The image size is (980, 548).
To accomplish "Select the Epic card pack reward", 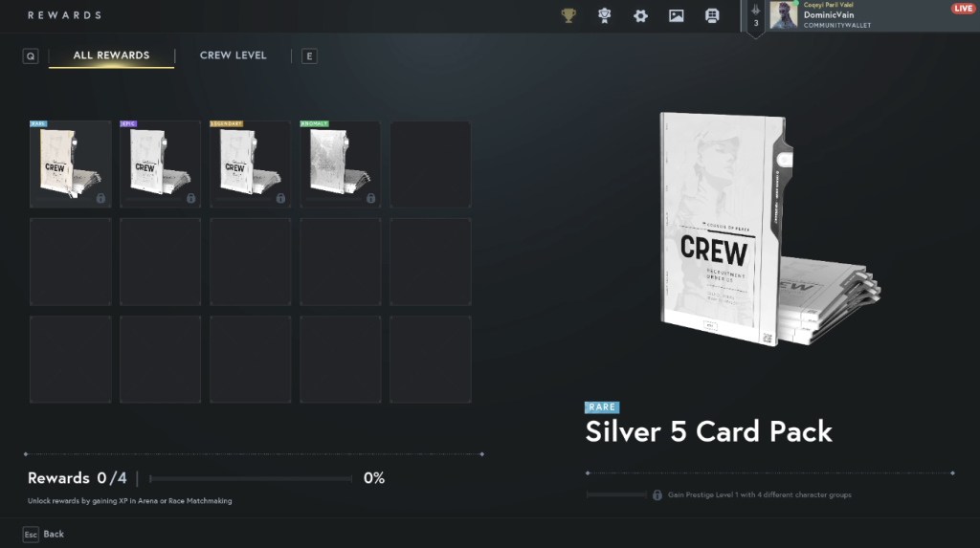I will [x=161, y=164].
